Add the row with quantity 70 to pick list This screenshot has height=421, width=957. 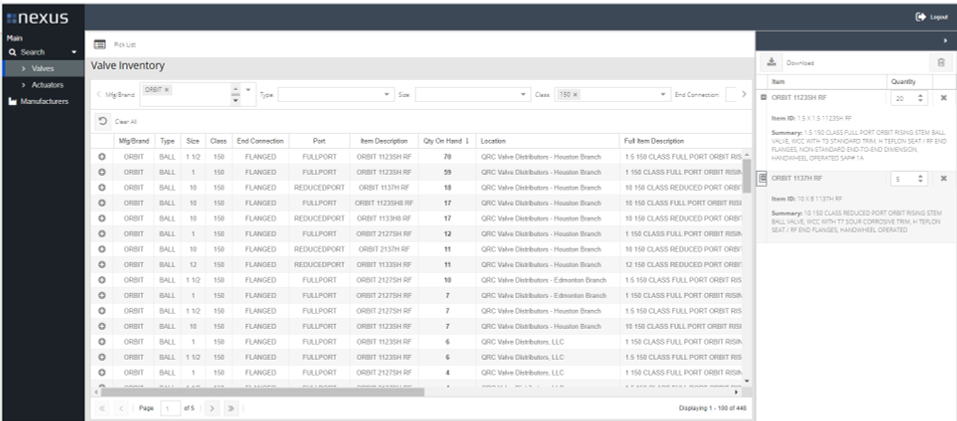pos(102,157)
